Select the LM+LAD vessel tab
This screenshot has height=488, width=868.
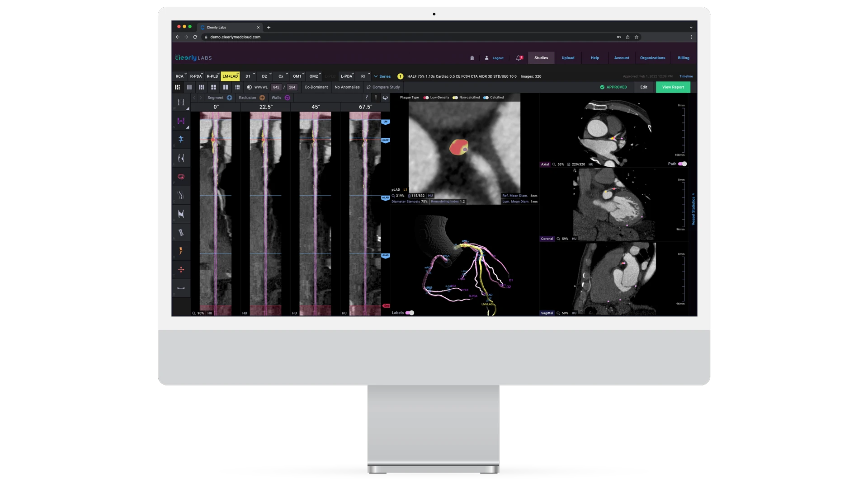pyautogui.click(x=230, y=76)
